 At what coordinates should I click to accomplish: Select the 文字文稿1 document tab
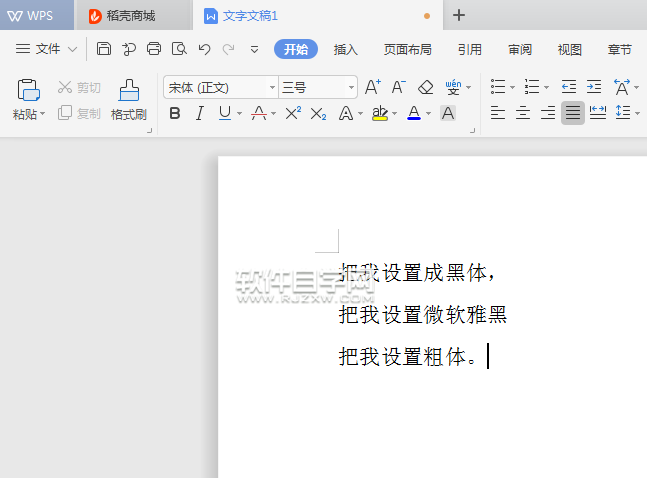coord(318,16)
